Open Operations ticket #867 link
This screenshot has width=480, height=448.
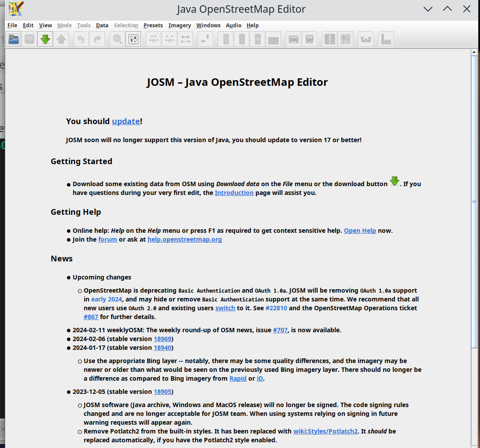coord(91,317)
